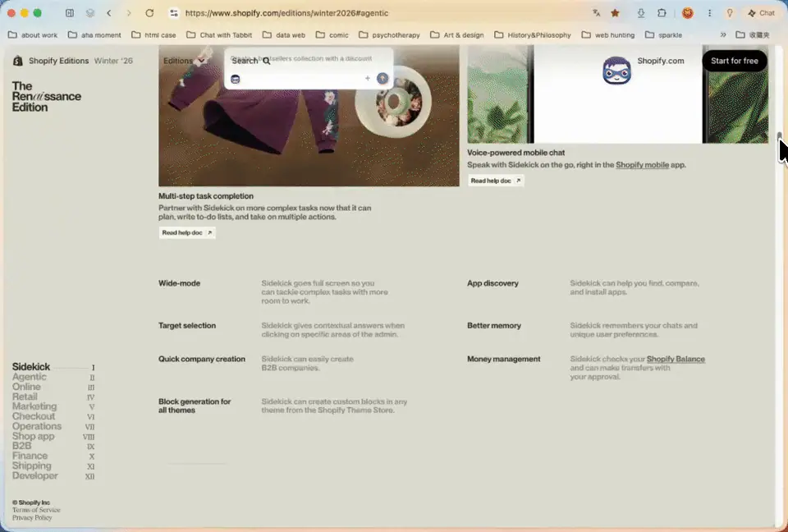Open the about work bookmark folder

point(33,34)
